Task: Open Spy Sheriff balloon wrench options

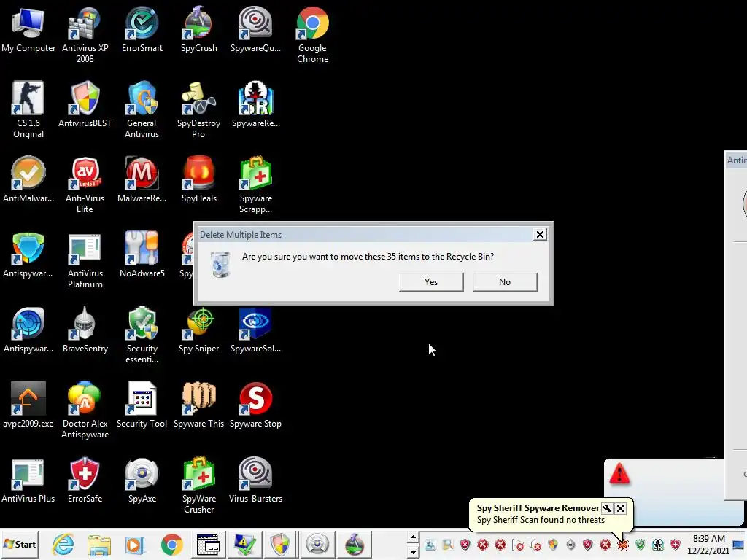Action: click(x=607, y=508)
